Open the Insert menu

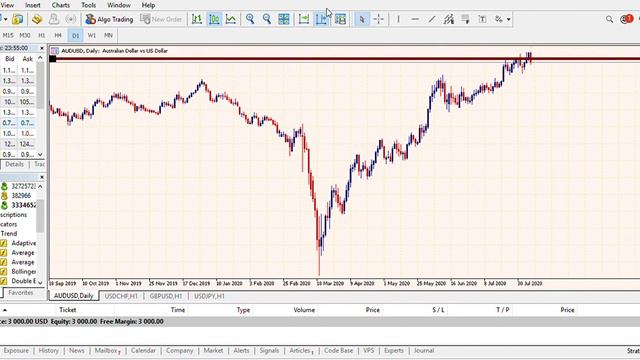(x=33, y=5)
